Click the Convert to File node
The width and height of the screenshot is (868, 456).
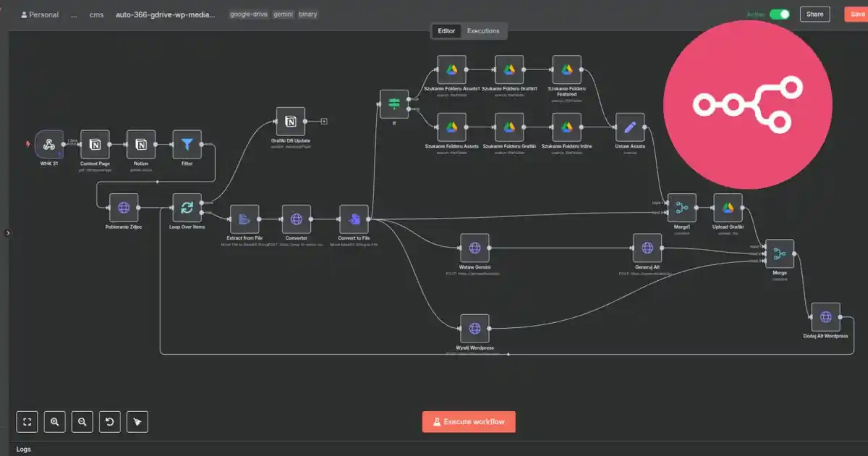[x=354, y=219]
